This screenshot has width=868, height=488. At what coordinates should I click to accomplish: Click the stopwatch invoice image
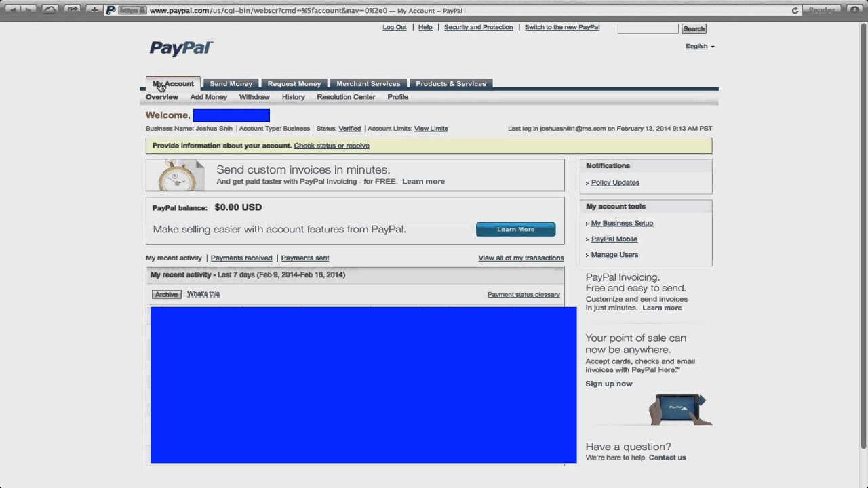[x=181, y=176]
